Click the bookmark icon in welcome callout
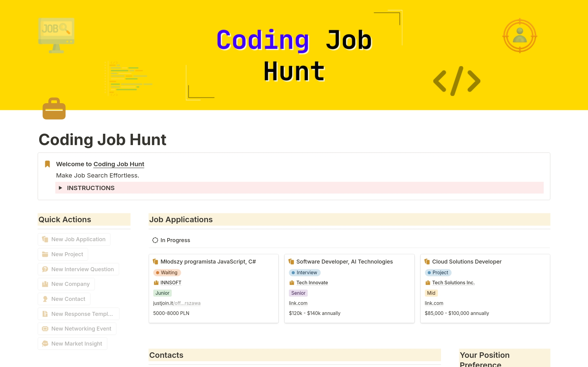The image size is (588, 367). [x=47, y=164]
